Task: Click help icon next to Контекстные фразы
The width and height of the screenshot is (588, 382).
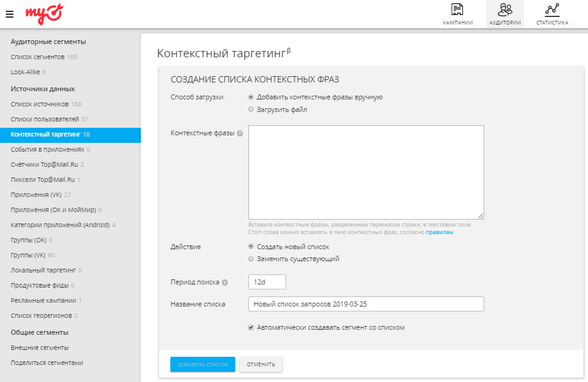Action: pyautogui.click(x=240, y=133)
